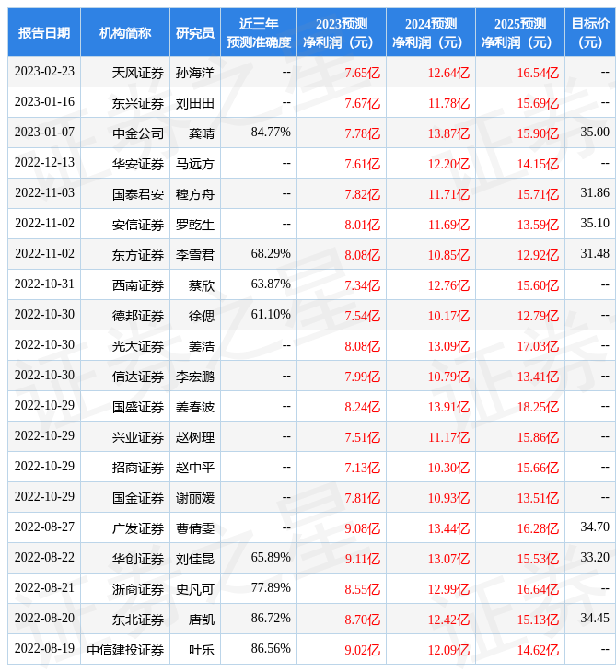The image size is (616, 672).
Task: Click 2023 profit value 9.02亿
Action: (x=363, y=651)
